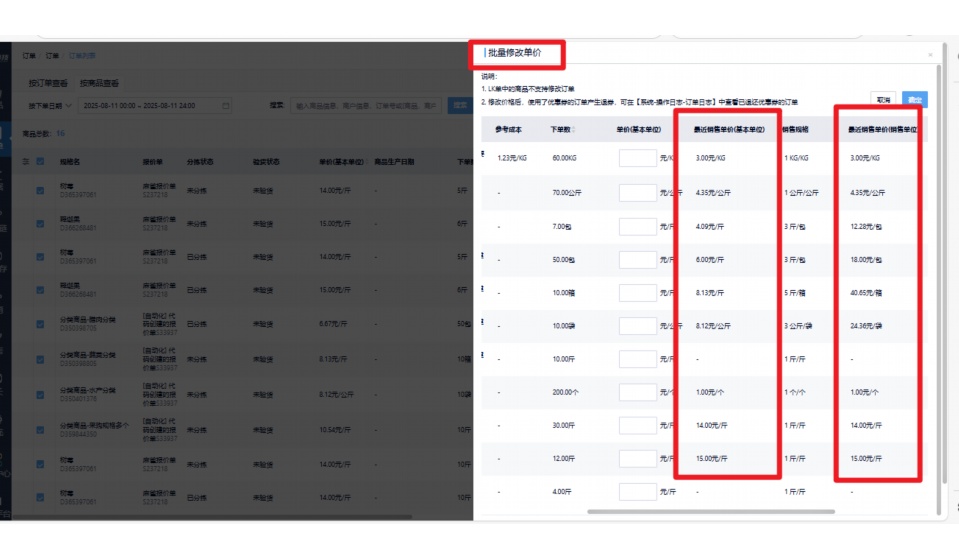Click the unit price input for 60.00KG row
959x559 pixels.
(x=637, y=158)
